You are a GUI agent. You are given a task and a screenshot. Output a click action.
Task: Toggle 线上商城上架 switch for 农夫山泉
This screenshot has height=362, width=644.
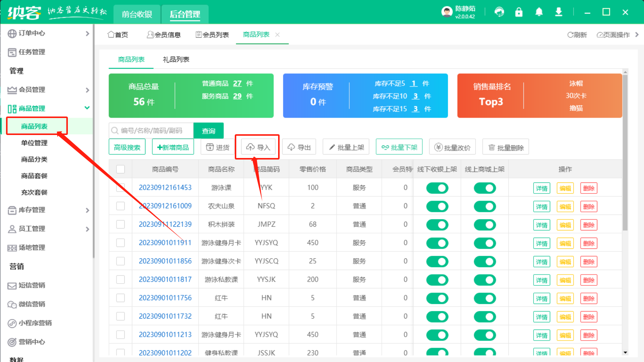point(485,206)
